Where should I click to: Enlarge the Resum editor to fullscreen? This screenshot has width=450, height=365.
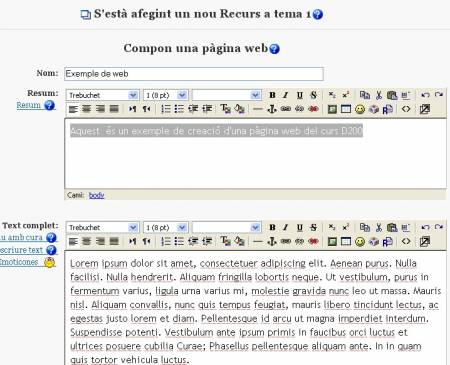(425, 109)
